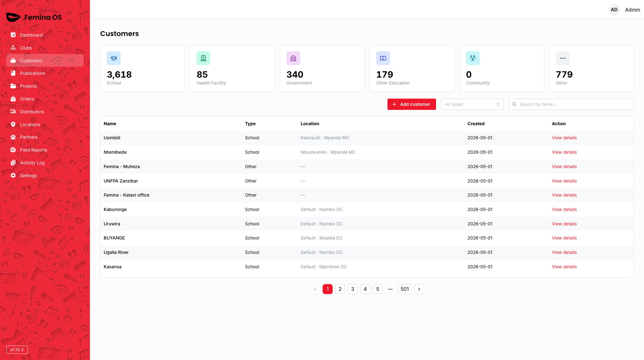644x360 pixels.
Task: Open Partners from sidebar
Action: (x=45, y=137)
